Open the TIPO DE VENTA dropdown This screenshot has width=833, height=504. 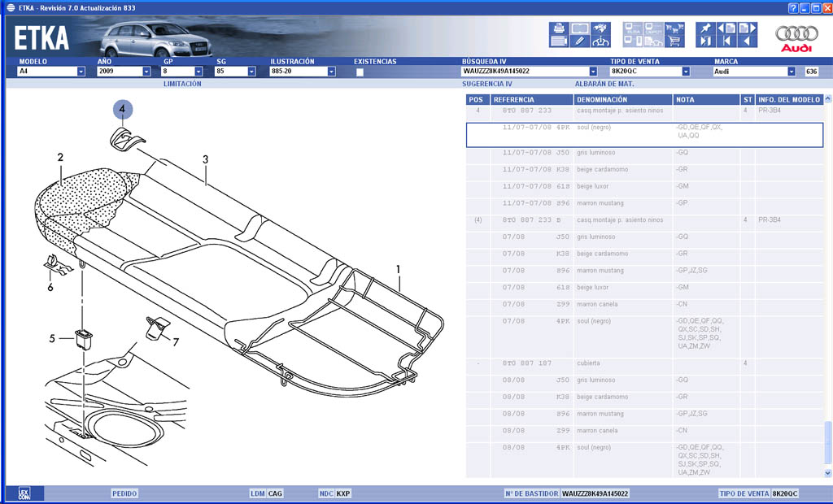coord(686,72)
